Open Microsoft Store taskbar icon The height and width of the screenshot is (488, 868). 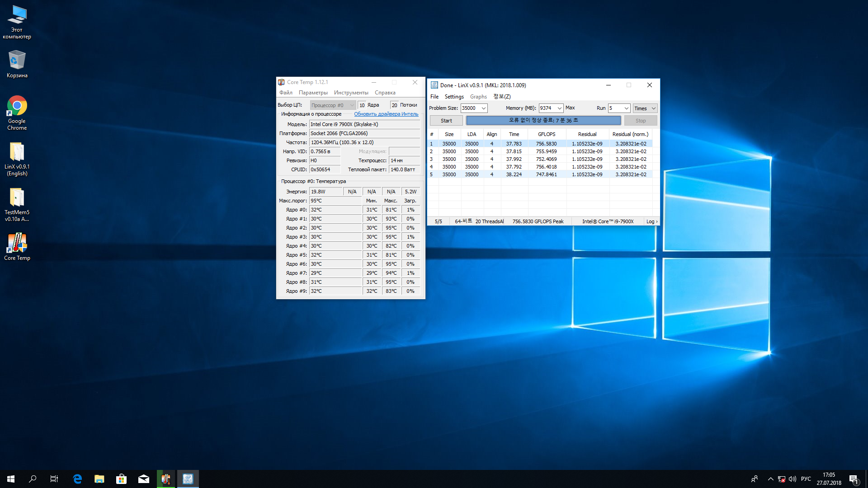click(121, 479)
